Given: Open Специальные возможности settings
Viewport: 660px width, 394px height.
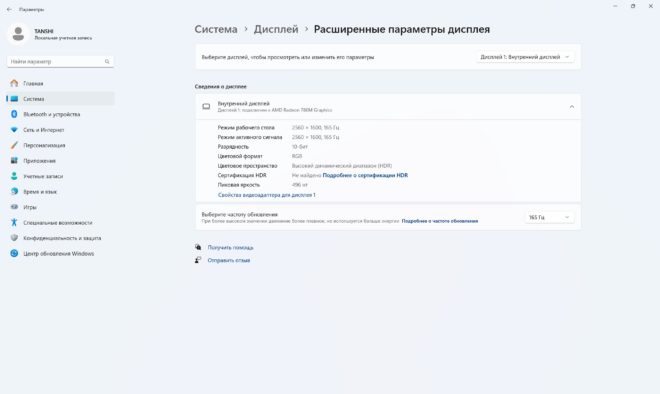Looking at the screenshot, I should coord(61,222).
